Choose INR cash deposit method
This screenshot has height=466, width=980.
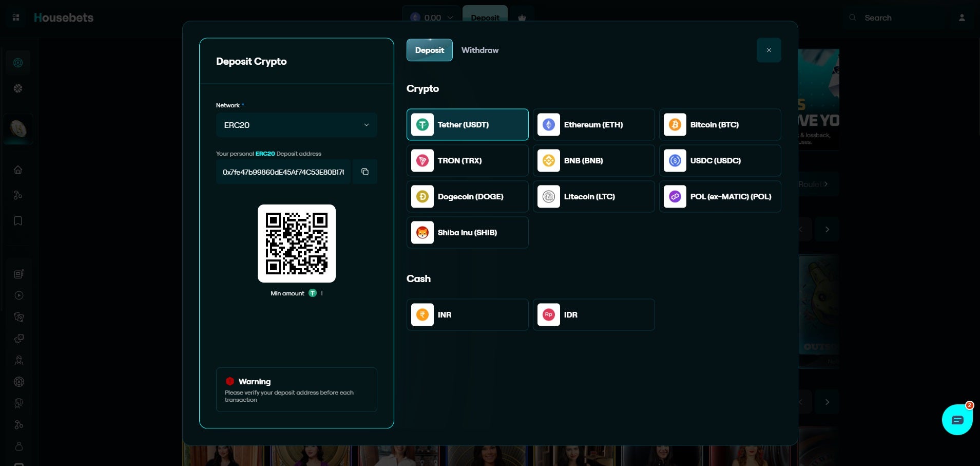coord(467,314)
